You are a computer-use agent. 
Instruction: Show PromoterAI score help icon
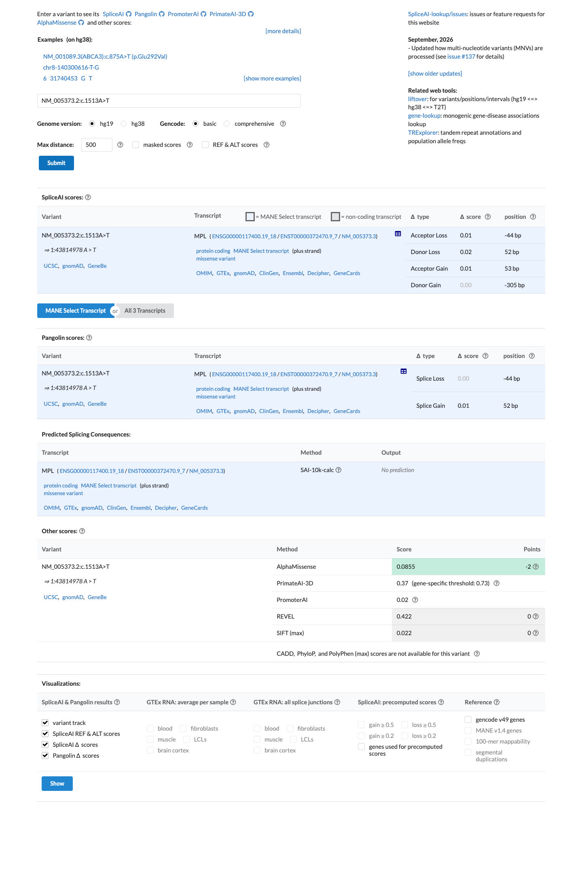click(415, 600)
